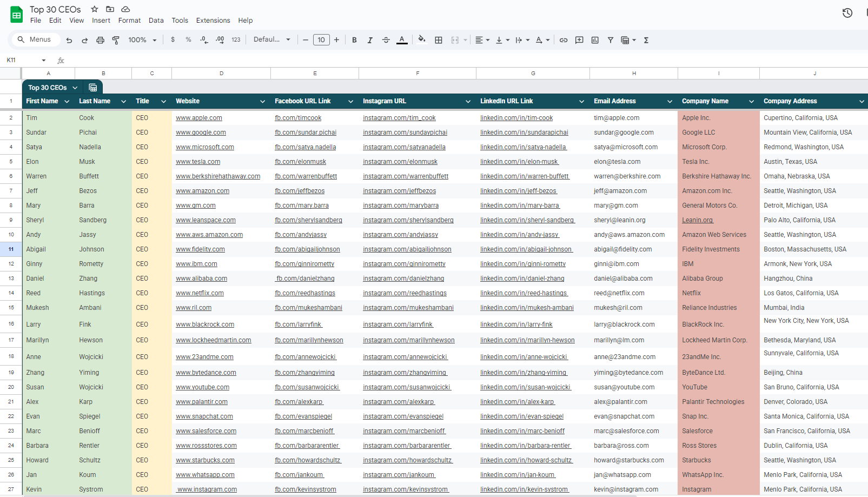
Task: Select the paint format tool
Action: click(116, 40)
